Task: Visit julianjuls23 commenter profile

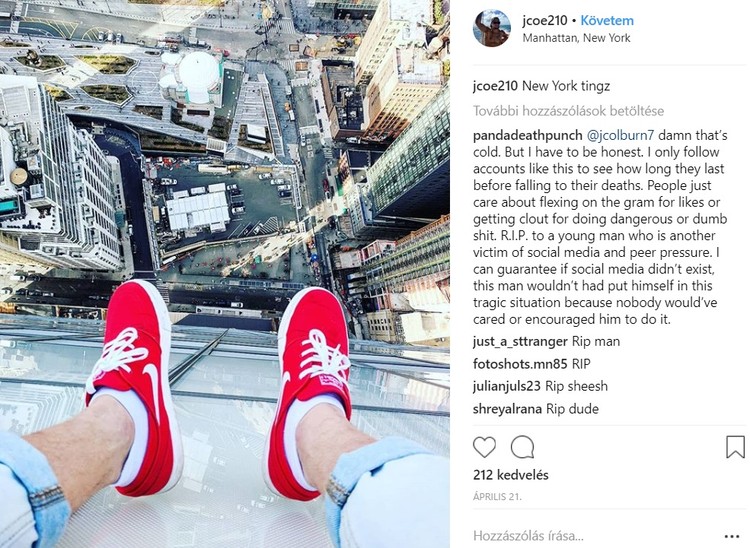Action: click(x=507, y=386)
